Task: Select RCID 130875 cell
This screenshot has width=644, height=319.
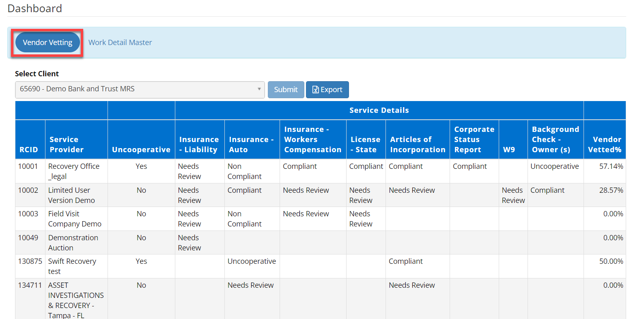Action: coord(30,266)
